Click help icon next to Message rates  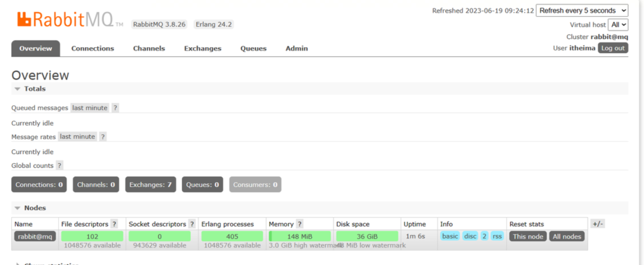103,136
